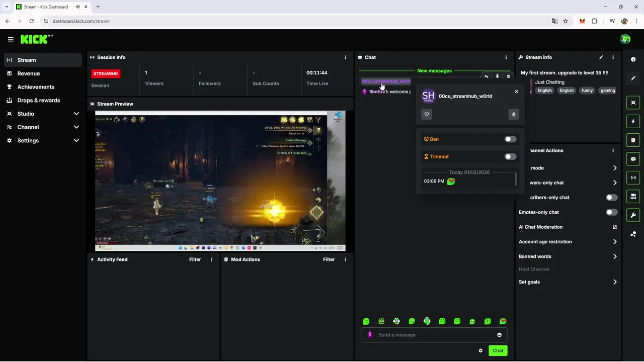
Task: Click the heart button in the user card
Action: 427,114
